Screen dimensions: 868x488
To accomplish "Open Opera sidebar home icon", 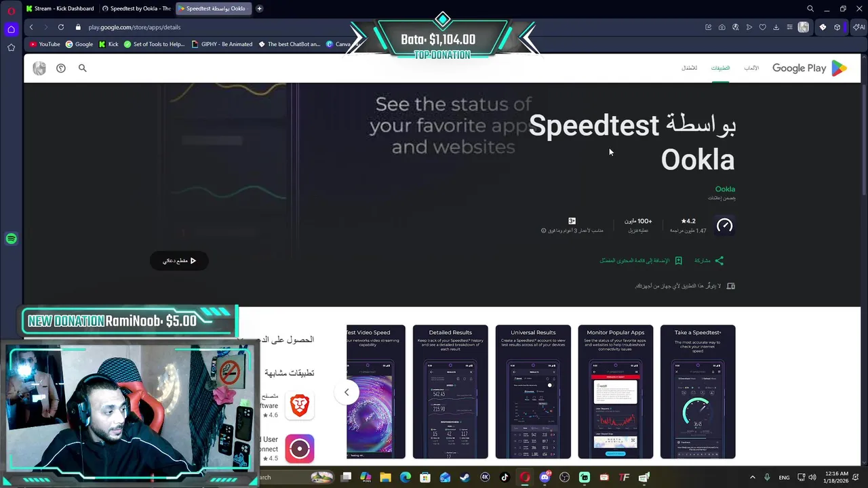I will pyautogui.click(x=11, y=29).
